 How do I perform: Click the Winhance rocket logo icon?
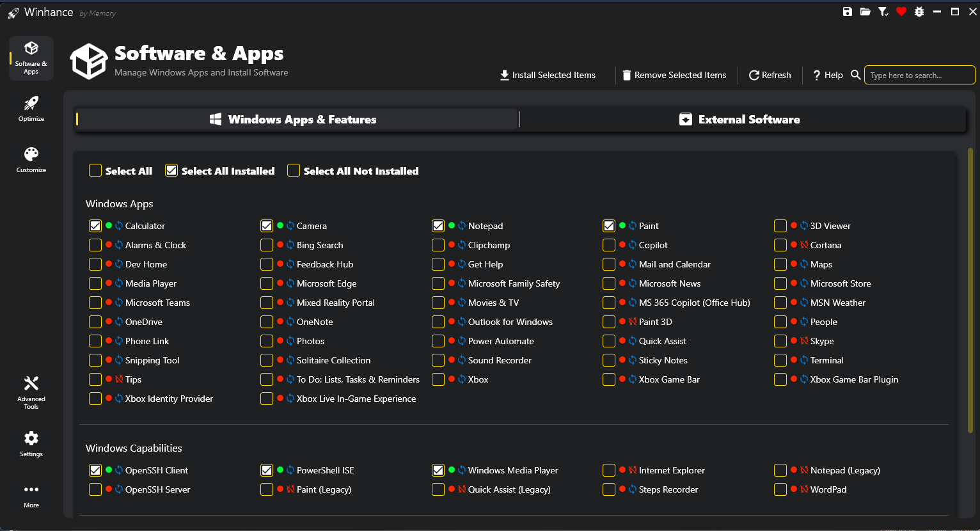point(13,13)
